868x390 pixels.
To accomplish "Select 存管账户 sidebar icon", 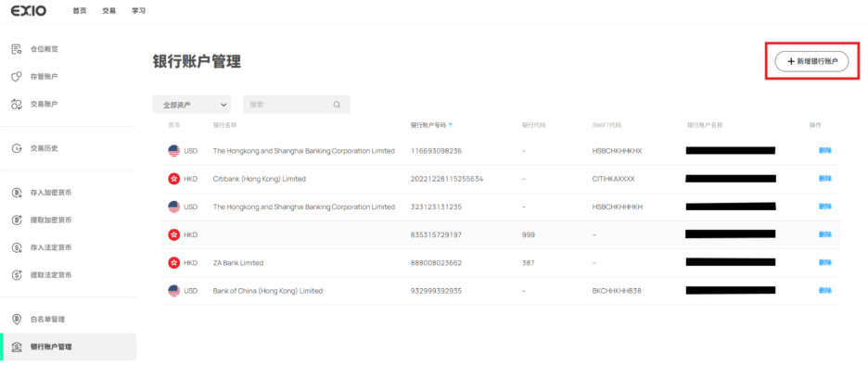I will point(17,76).
